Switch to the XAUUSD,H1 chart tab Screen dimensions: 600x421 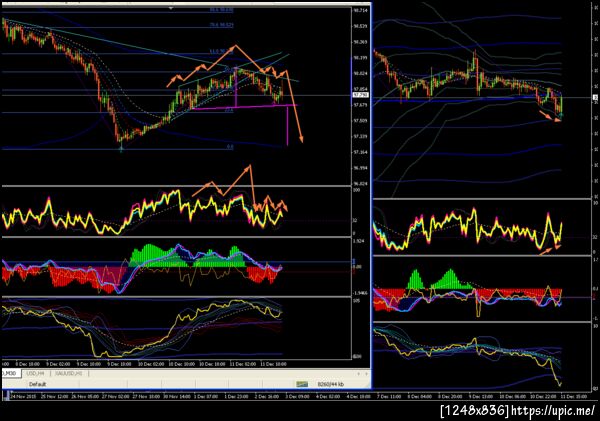coord(68,373)
